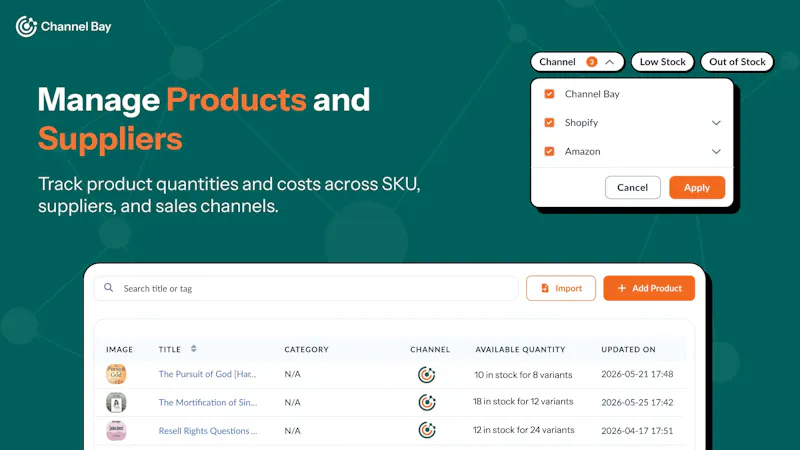Click date 2026-05-21 17:48
The width and height of the screenshot is (800, 450).
tap(637, 374)
